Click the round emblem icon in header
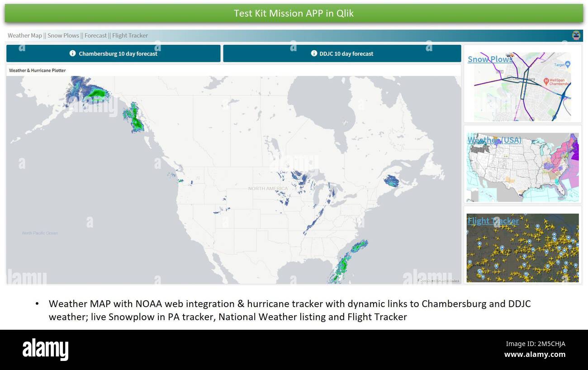This screenshot has height=370, width=588. [576, 35]
